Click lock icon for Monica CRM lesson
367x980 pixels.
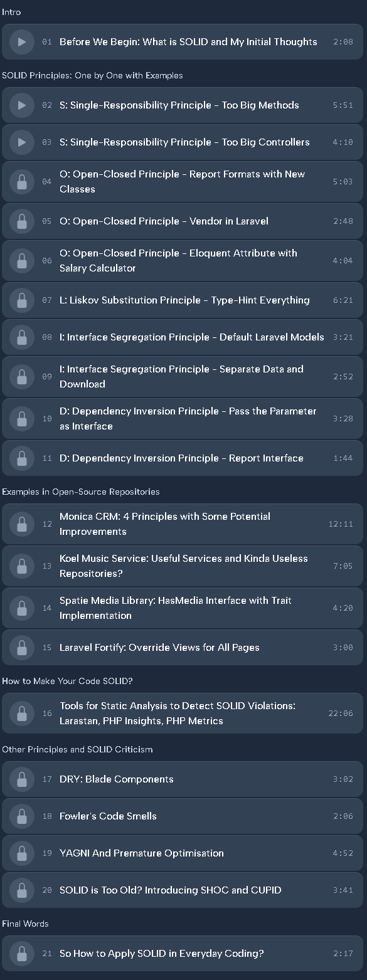click(21, 524)
